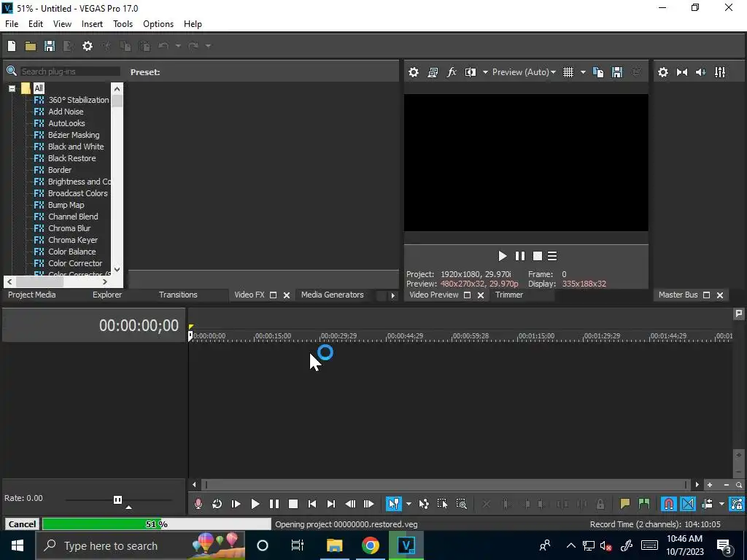Viewport: 747px width, 560px height.
Task: Go to end of project
Action: tap(331, 504)
